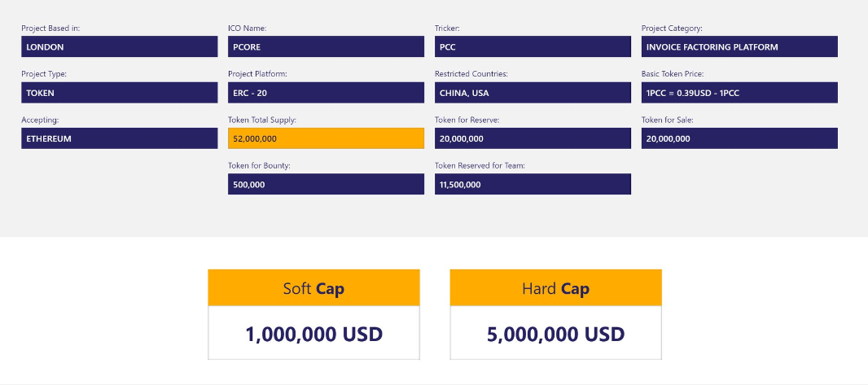Image resolution: width=868 pixels, height=385 pixels.
Task: Click the orange Soft Cap header
Action: pos(313,288)
